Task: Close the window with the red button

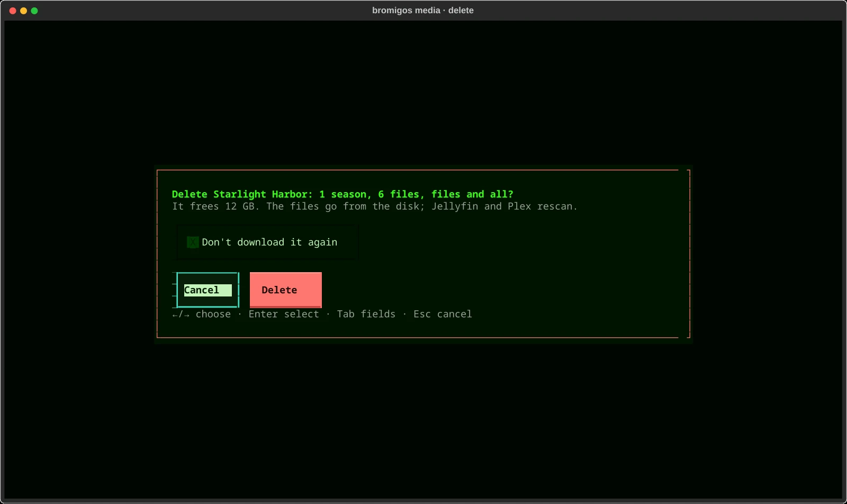Action: point(13,11)
